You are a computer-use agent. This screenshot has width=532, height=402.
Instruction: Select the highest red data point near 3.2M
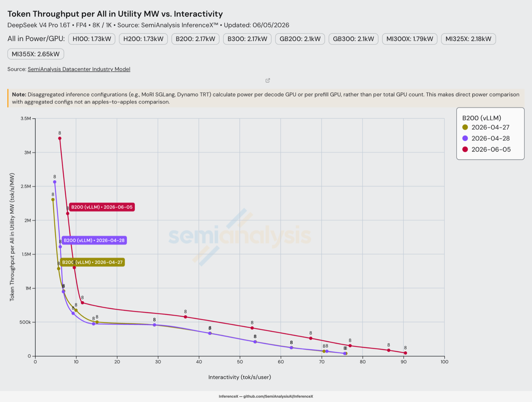pos(60,138)
